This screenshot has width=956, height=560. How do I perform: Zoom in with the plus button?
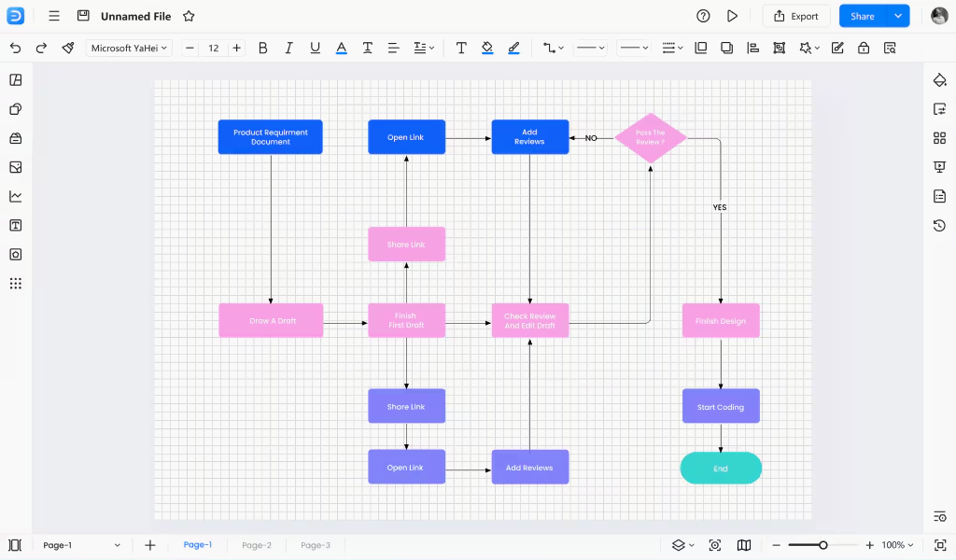pyautogui.click(x=869, y=545)
